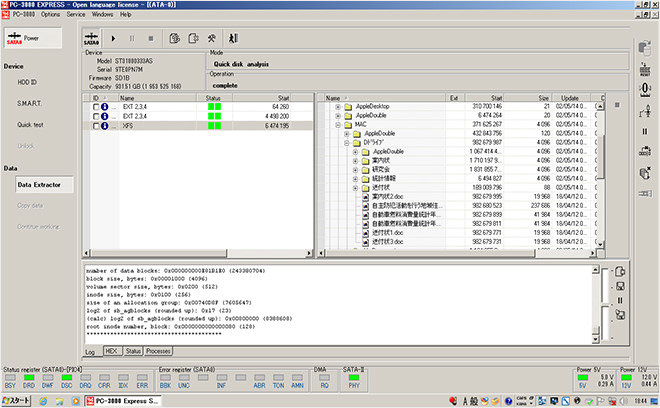Click the info icon on the first EXT 2,3,4 row

(x=105, y=107)
